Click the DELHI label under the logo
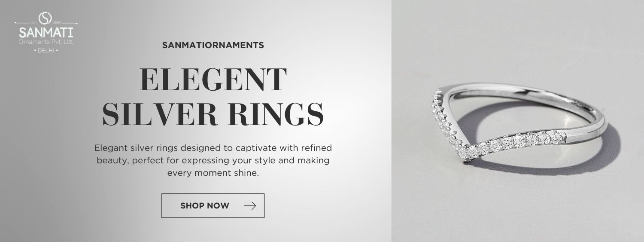This screenshot has width=644, height=242. tap(46, 51)
